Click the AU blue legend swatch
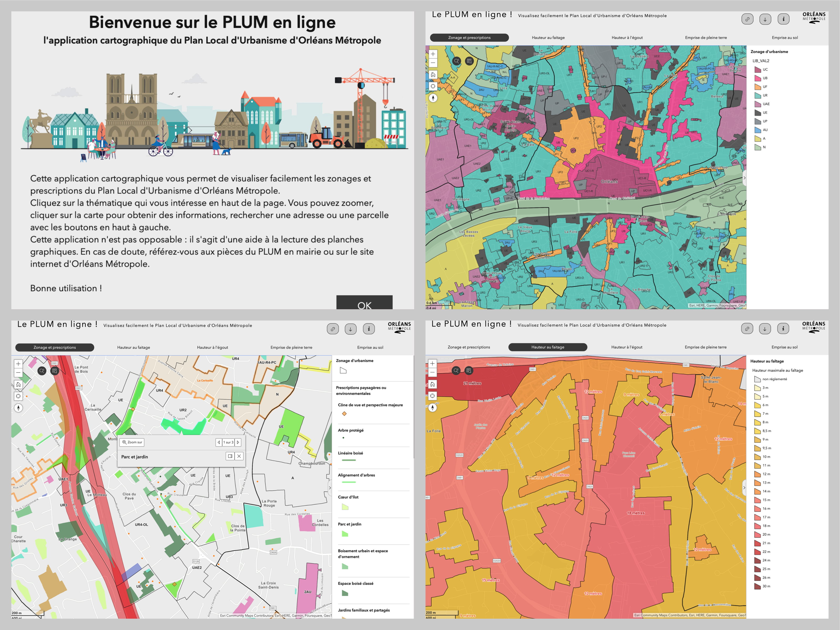This screenshot has height=630, width=840. click(758, 130)
